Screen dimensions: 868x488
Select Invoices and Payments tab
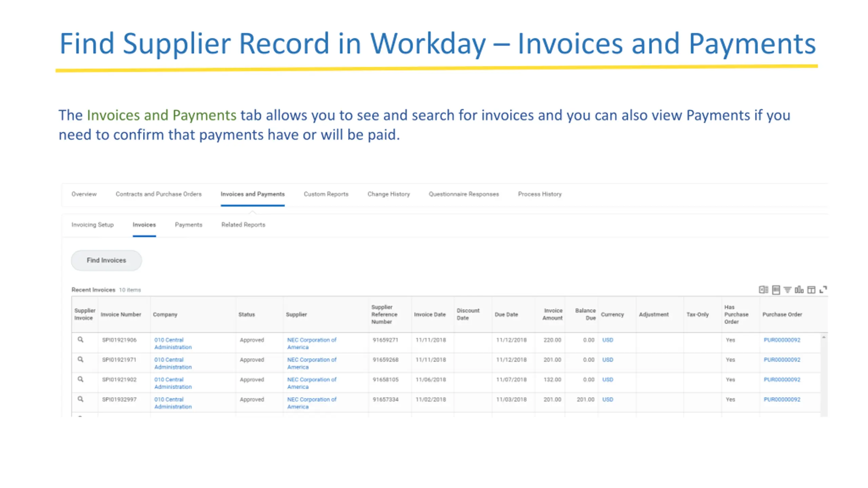(253, 194)
